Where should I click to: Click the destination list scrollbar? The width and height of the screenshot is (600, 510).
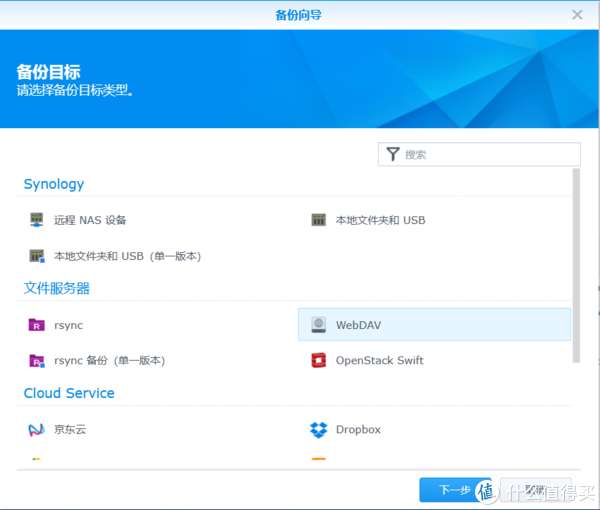(x=576, y=265)
